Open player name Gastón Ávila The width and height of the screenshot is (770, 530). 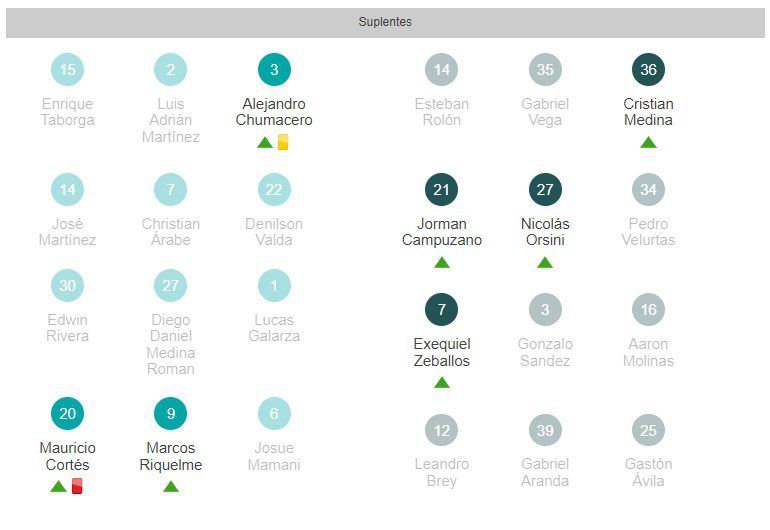[648, 472]
